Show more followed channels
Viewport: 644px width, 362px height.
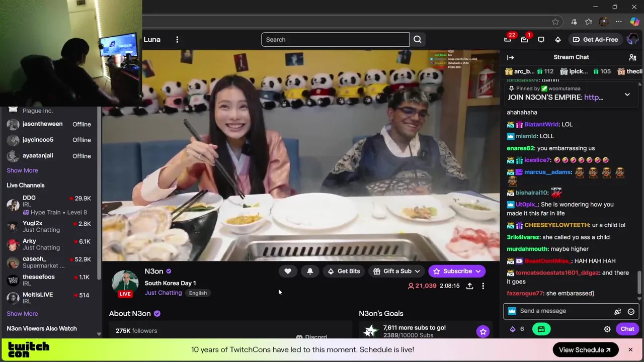(22, 170)
